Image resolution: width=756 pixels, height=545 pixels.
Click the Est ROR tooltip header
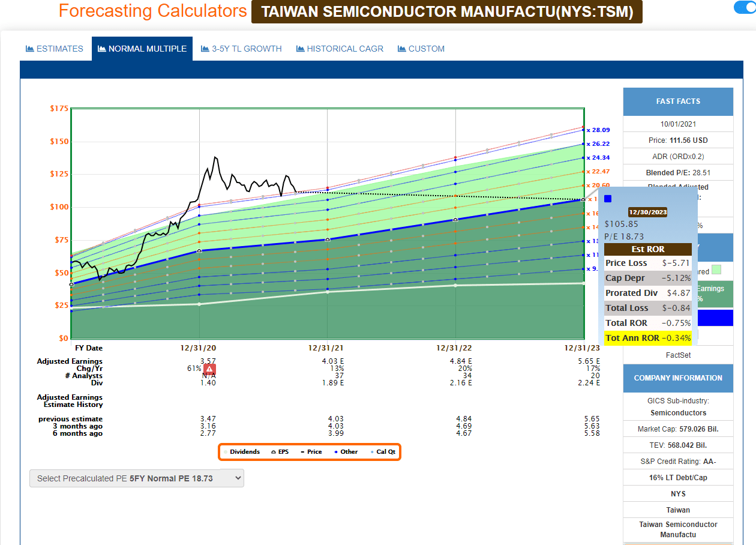[648, 249]
